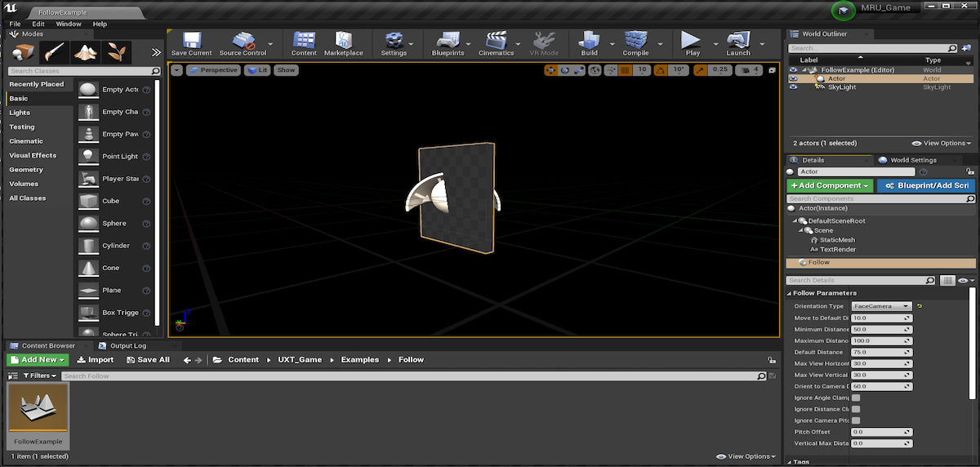Open the Perspective viewport dropdown

213,70
